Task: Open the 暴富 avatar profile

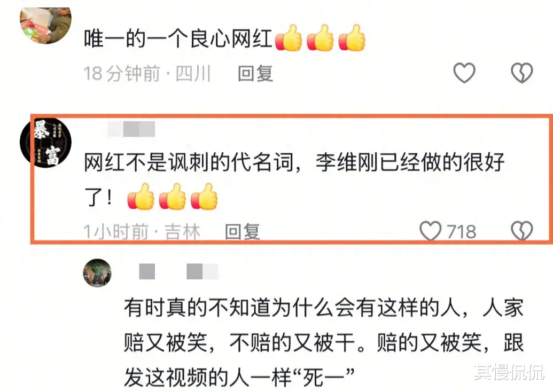Action: (x=45, y=143)
